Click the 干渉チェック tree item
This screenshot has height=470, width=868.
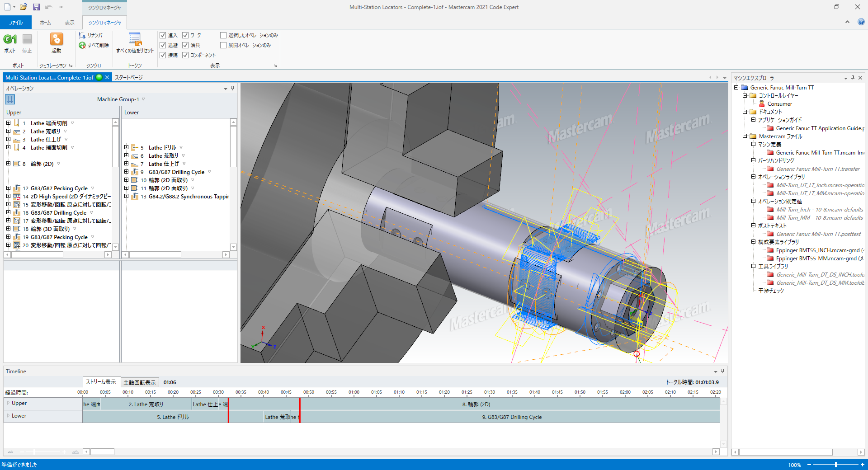(x=771, y=291)
